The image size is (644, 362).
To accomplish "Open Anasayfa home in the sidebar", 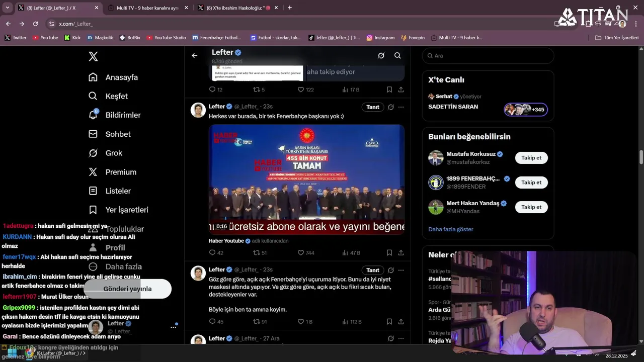I will pos(113,77).
